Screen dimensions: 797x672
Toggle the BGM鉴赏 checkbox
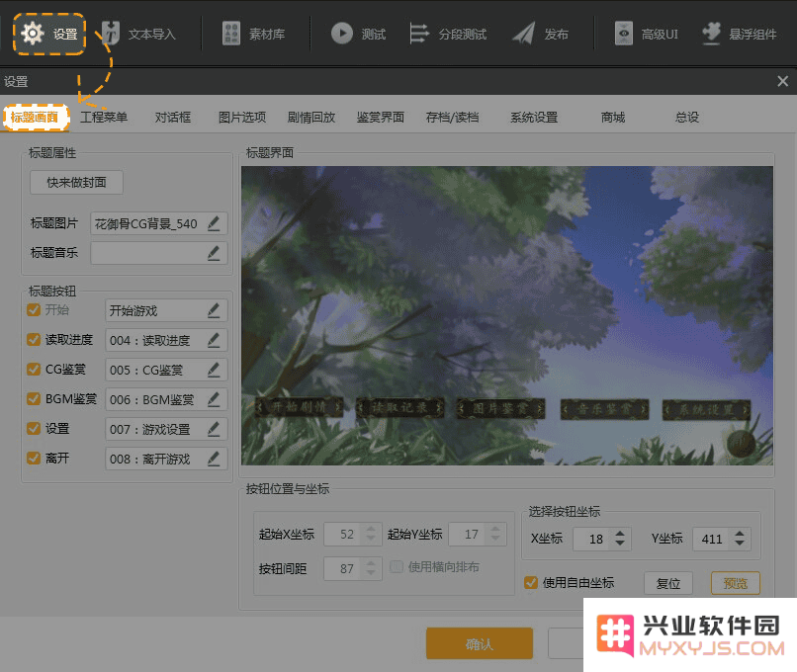[34, 398]
